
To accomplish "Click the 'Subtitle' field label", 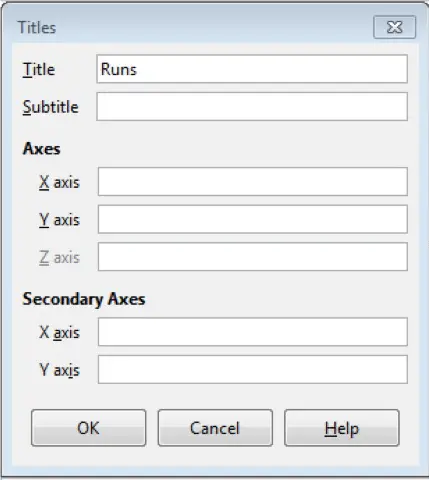I will coord(50,107).
